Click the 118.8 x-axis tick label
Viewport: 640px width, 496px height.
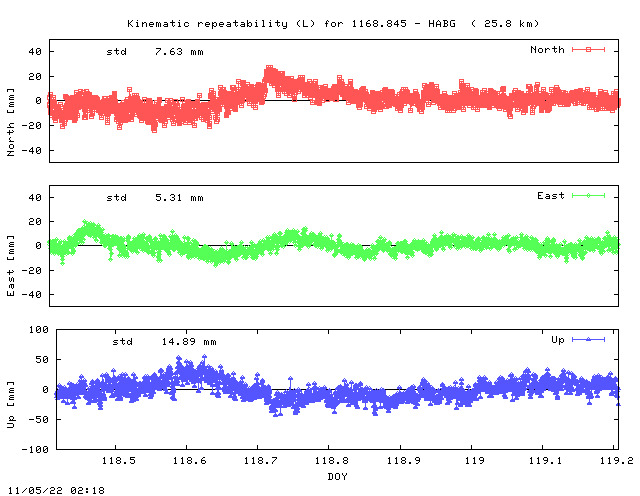(331, 460)
